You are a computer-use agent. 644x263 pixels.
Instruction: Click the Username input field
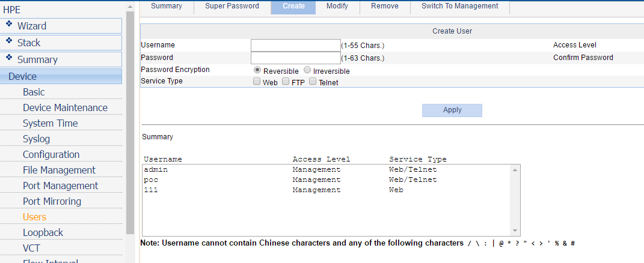295,45
